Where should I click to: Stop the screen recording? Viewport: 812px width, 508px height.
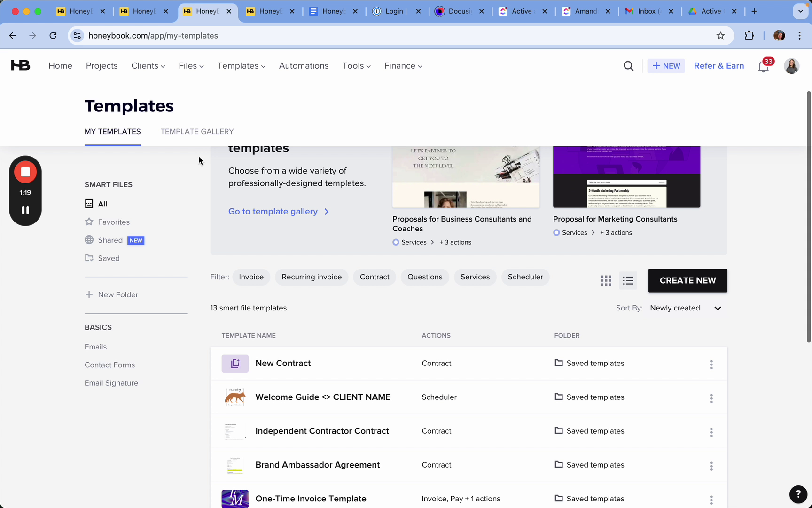25,172
